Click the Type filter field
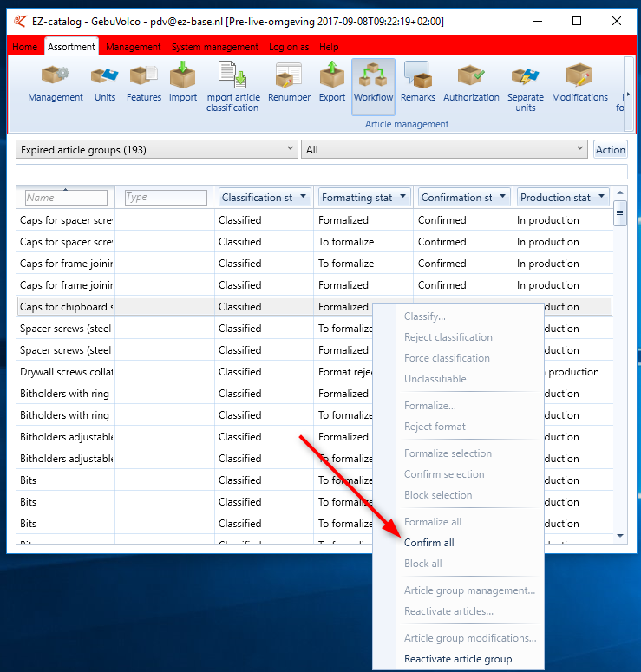641x672 pixels. (166, 198)
